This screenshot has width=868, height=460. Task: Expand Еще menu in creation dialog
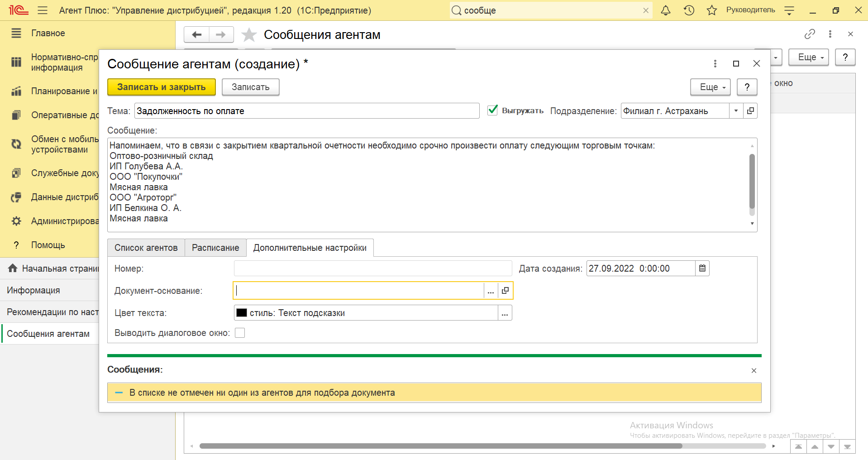pos(711,87)
